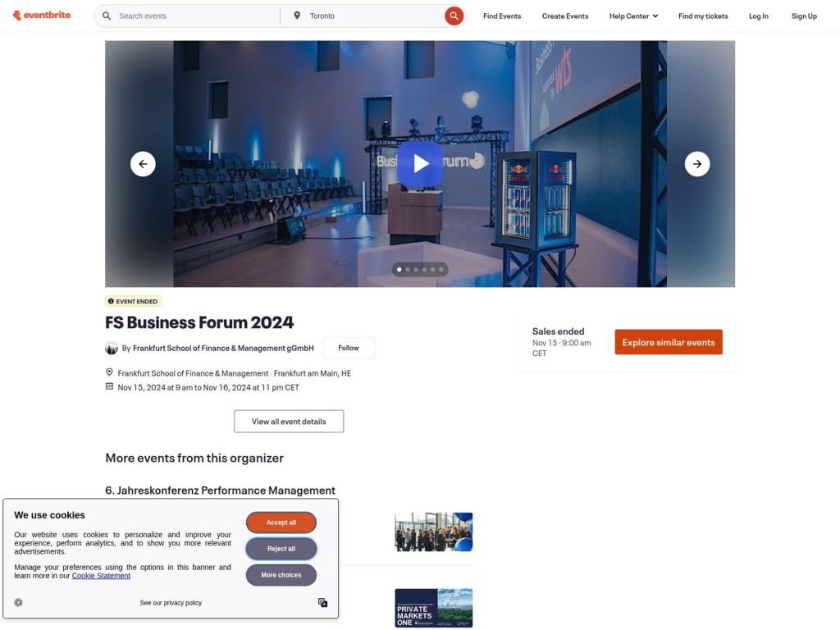Open the cookie settings gear icon
The image size is (840, 630).
[18, 602]
